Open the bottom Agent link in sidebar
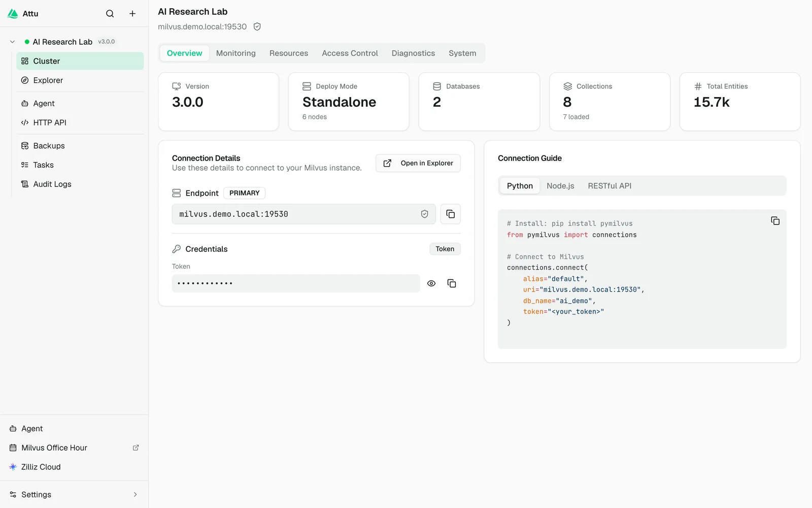This screenshot has width=812, height=508. click(74, 429)
